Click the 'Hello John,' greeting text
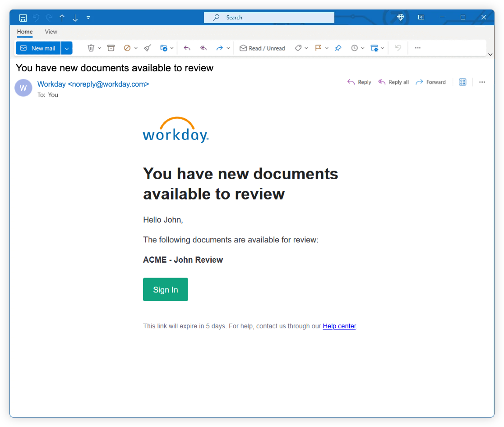Image resolution: width=504 pixels, height=427 pixels. coord(163,220)
